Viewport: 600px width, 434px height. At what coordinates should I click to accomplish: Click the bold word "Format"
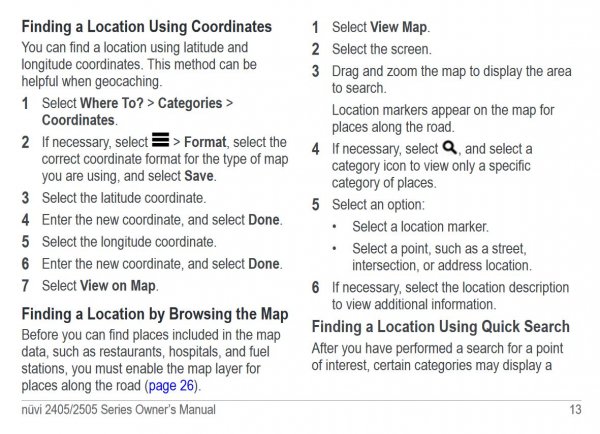click(205, 142)
